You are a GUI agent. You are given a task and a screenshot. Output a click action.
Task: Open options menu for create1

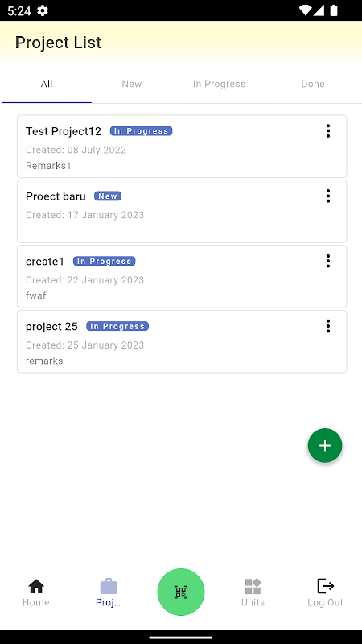coord(327,261)
